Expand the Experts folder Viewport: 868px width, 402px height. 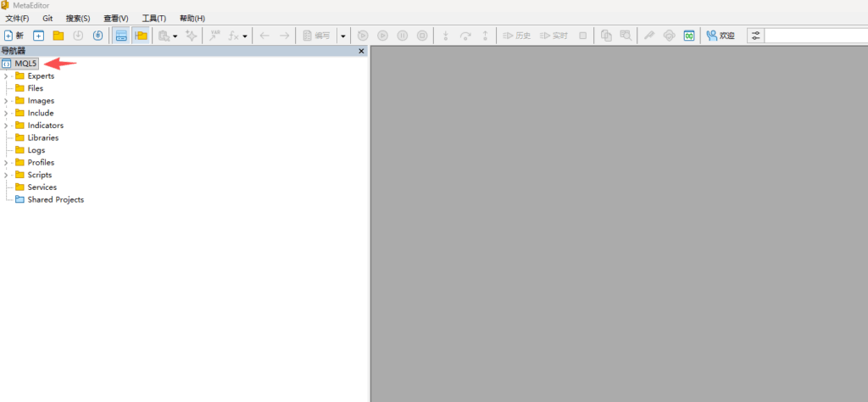[6, 76]
